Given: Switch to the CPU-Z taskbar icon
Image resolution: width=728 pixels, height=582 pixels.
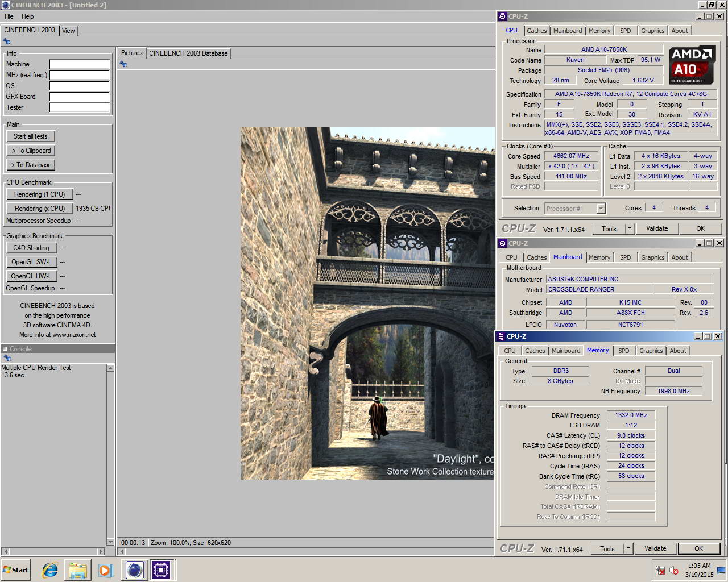Looking at the screenshot, I should (161, 569).
